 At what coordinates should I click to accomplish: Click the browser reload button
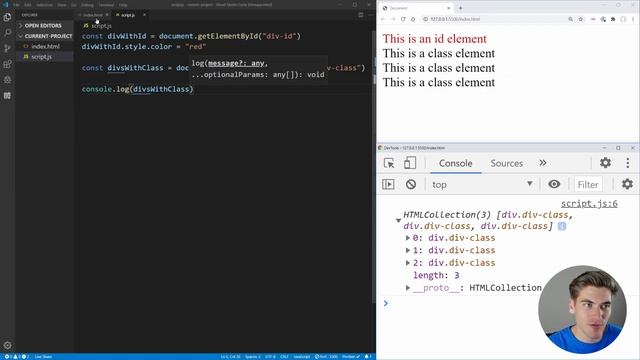click(x=403, y=19)
